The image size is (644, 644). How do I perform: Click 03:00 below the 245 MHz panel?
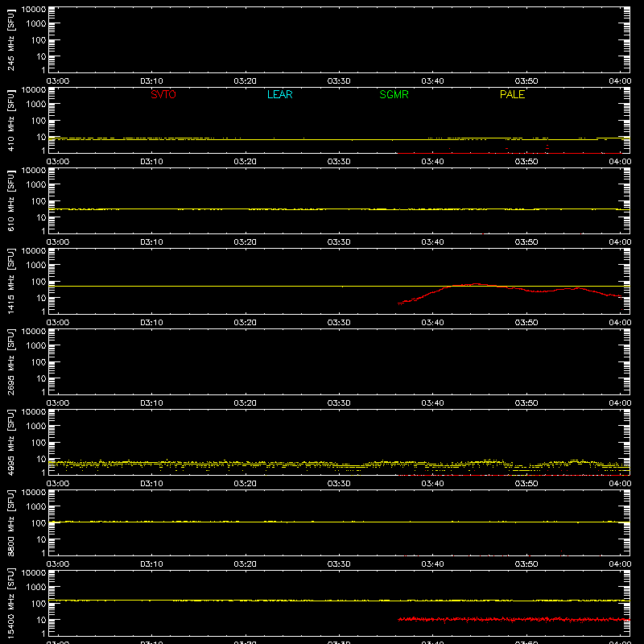coord(57,81)
